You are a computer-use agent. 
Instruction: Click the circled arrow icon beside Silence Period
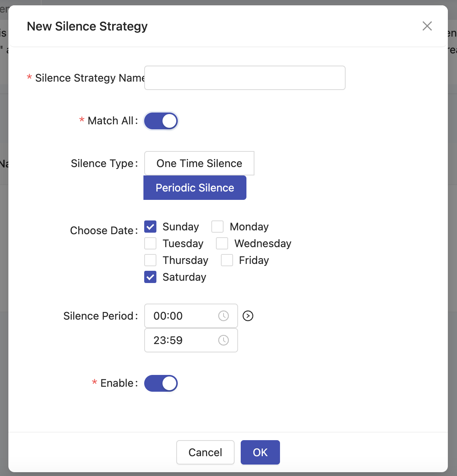[248, 316]
